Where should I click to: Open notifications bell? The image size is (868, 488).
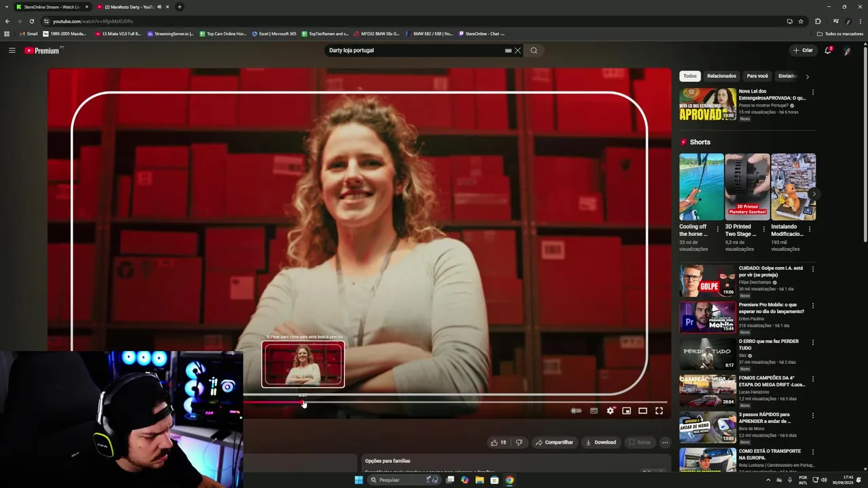point(828,50)
